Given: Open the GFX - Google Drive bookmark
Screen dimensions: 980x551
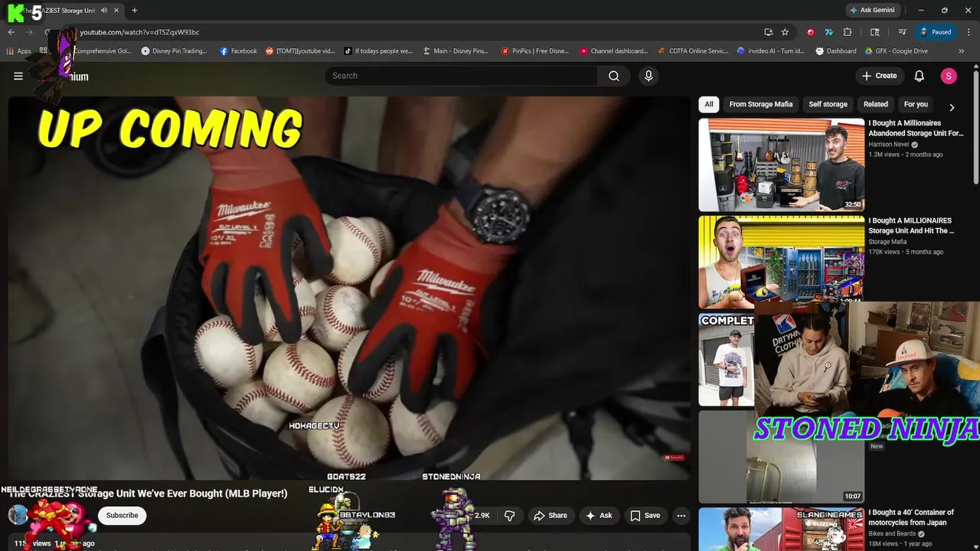Looking at the screenshot, I should [897, 51].
